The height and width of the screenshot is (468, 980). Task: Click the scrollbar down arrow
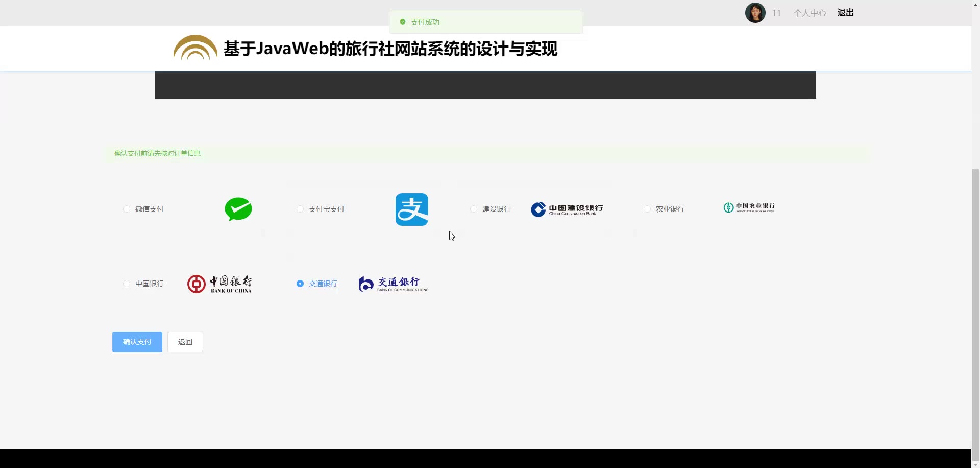(976, 464)
